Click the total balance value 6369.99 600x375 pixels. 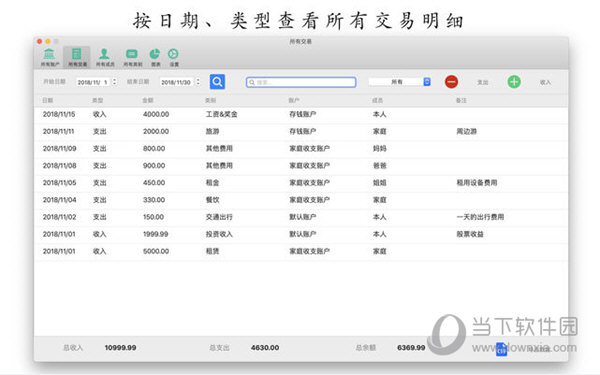[411, 348]
